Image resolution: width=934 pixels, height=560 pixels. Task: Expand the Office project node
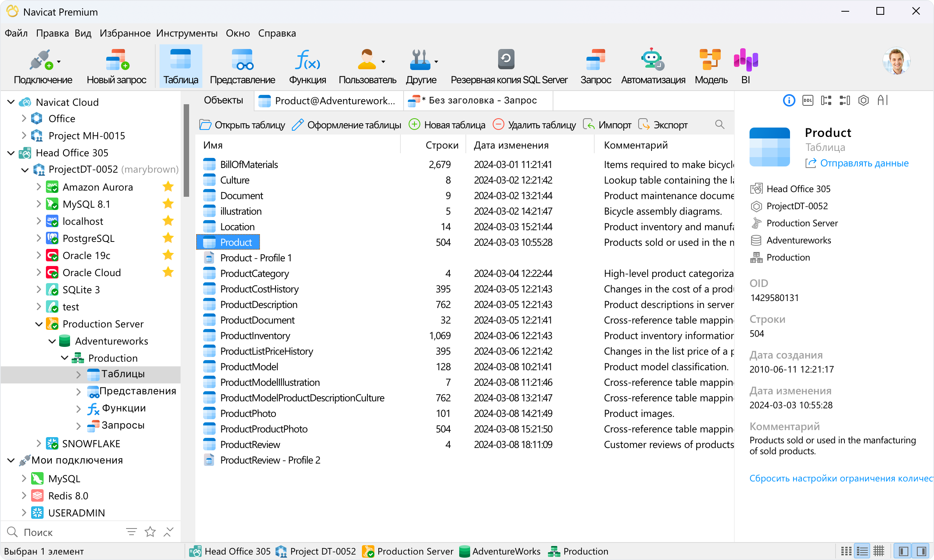click(24, 118)
